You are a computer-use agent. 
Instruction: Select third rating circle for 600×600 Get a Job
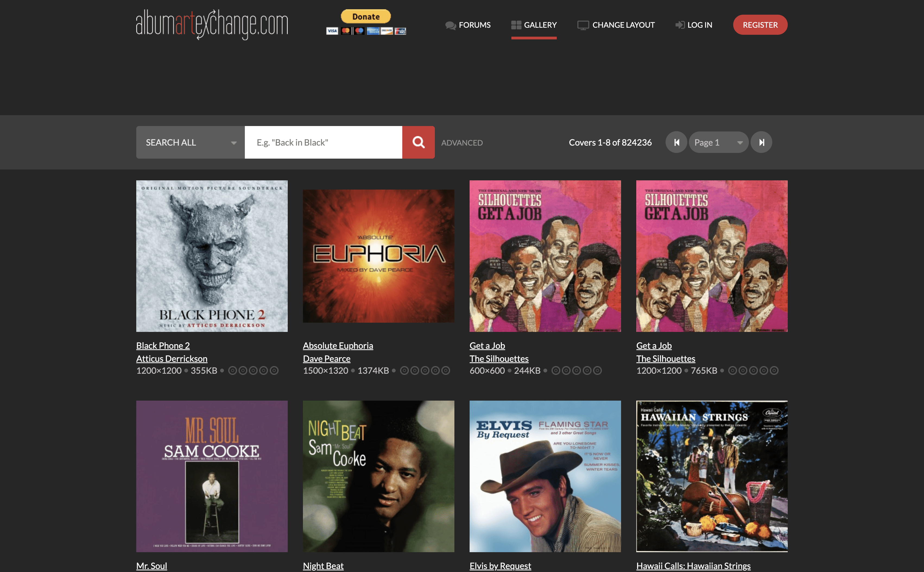577,371
